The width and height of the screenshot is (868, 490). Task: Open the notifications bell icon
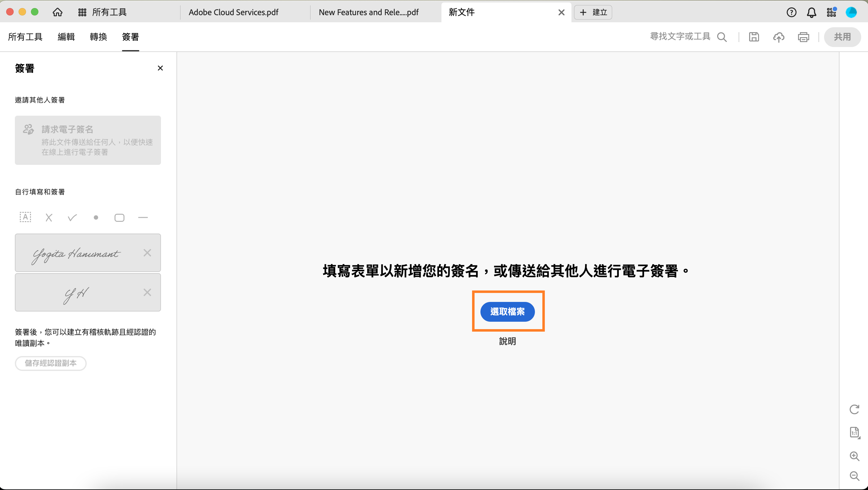811,12
